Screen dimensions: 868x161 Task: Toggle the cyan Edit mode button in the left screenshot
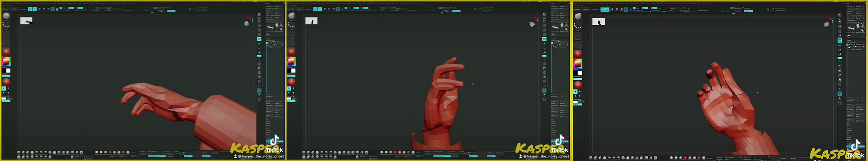coord(30,9)
